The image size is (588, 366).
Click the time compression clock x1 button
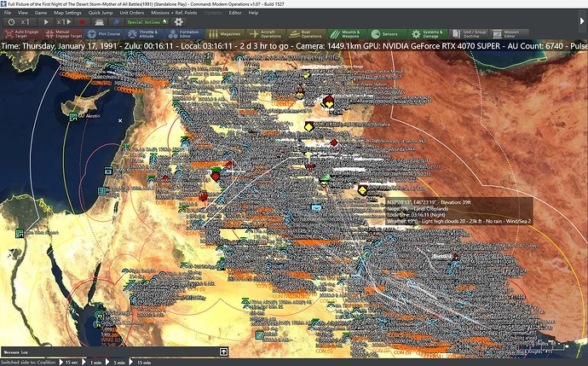pyautogui.click(x=19, y=22)
